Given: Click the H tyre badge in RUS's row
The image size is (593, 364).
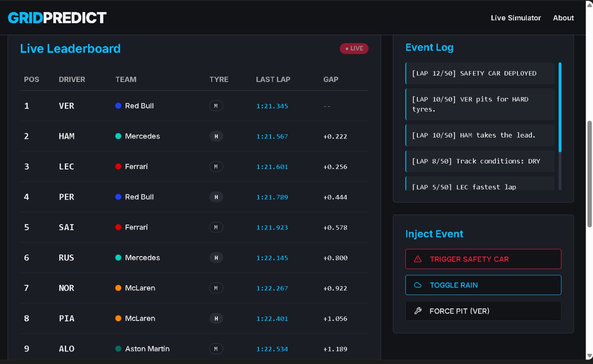Looking at the screenshot, I should pyautogui.click(x=216, y=257).
